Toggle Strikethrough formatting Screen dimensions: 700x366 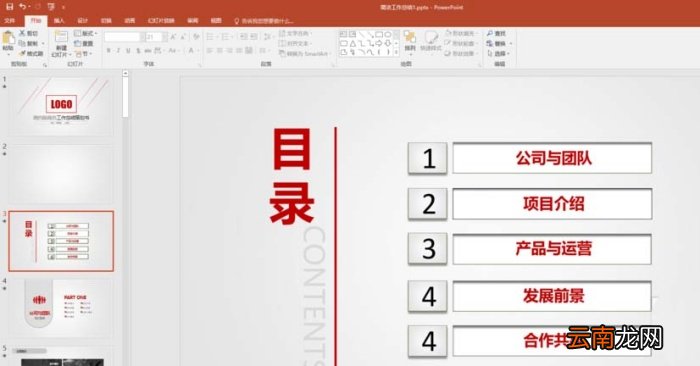pyautogui.click(x=148, y=51)
